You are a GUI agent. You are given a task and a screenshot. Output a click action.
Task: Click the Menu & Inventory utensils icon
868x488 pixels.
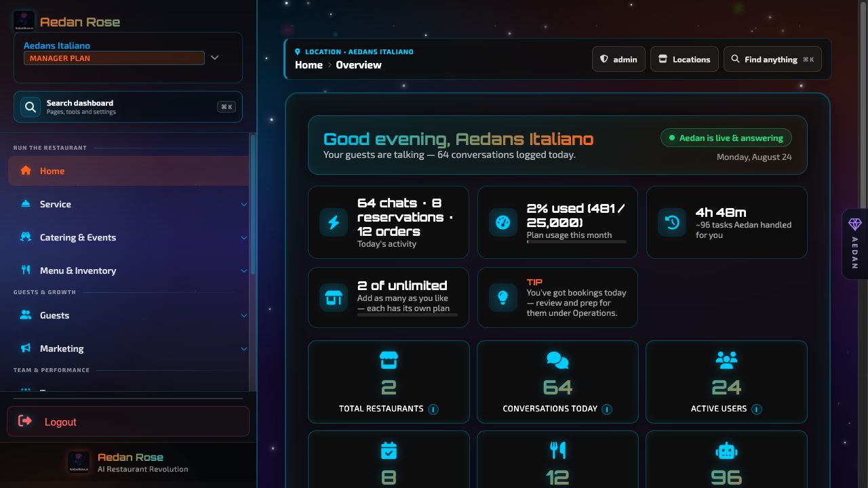(26, 270)
